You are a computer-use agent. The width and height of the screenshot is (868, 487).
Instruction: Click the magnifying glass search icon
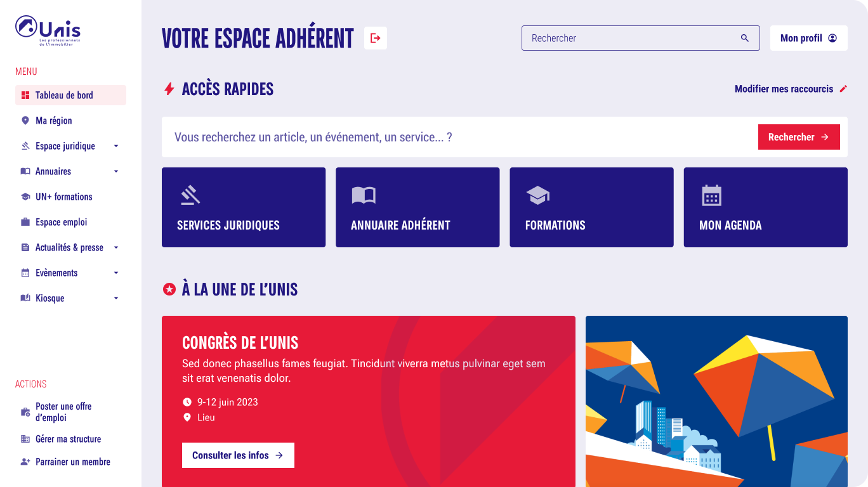(x=745, y=38)
